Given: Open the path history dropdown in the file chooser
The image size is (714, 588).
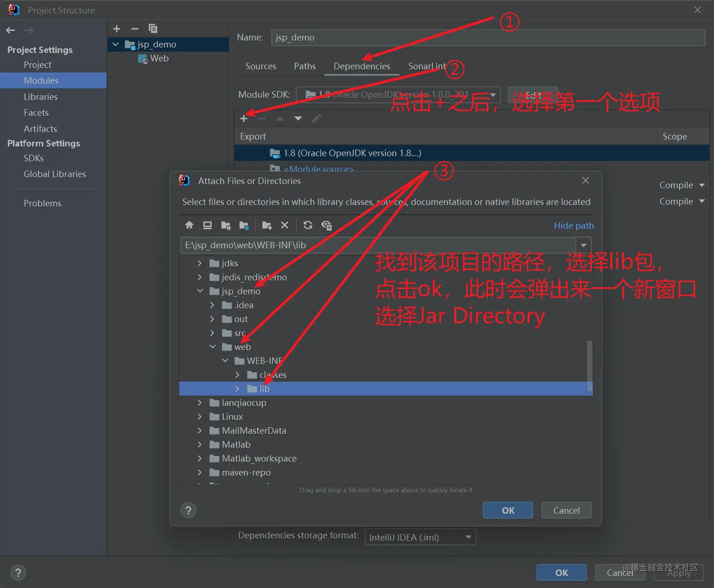Looking at the screenshot, I should pyautogui.click(x=584, y=245).
